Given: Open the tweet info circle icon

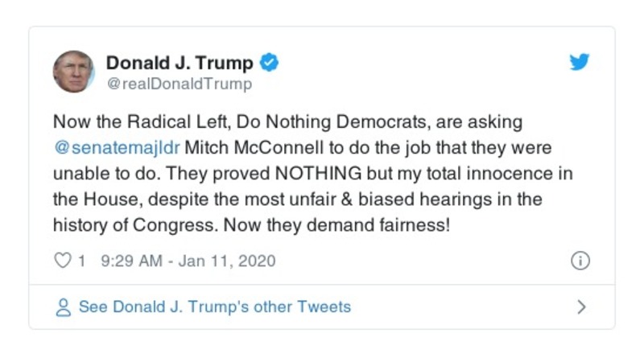Looking at the screenshot, I should [x=580, y=261].
